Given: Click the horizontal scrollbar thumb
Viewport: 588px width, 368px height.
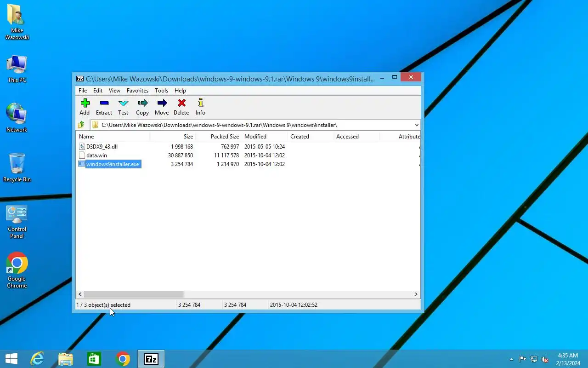Looking at the screenshot, I should tap(134, 294).
